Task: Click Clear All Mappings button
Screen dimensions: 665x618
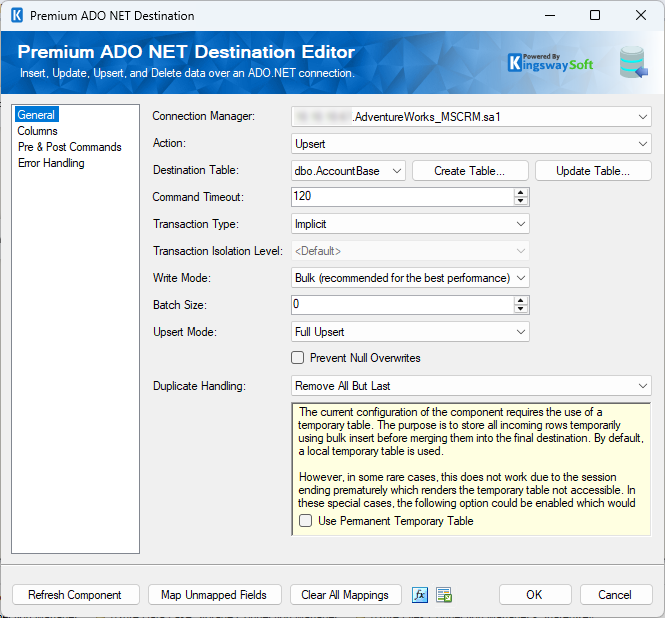Action: (345, 595)
